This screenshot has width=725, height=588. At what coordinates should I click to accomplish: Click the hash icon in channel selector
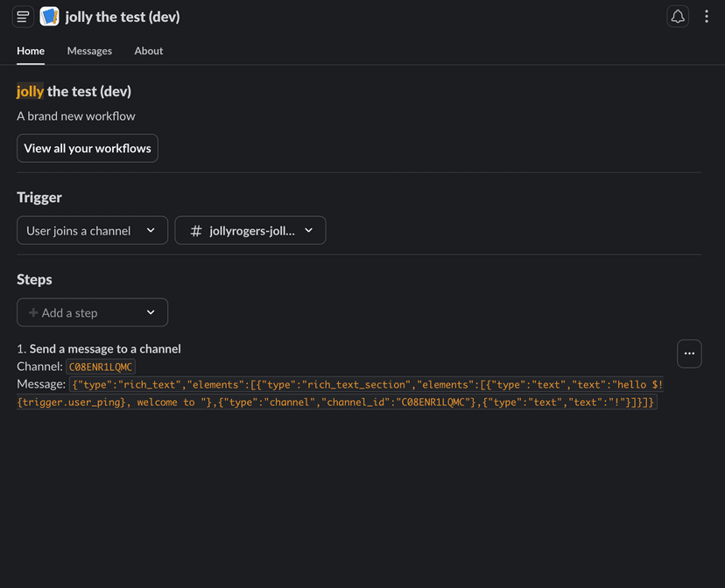pos(196,231)
